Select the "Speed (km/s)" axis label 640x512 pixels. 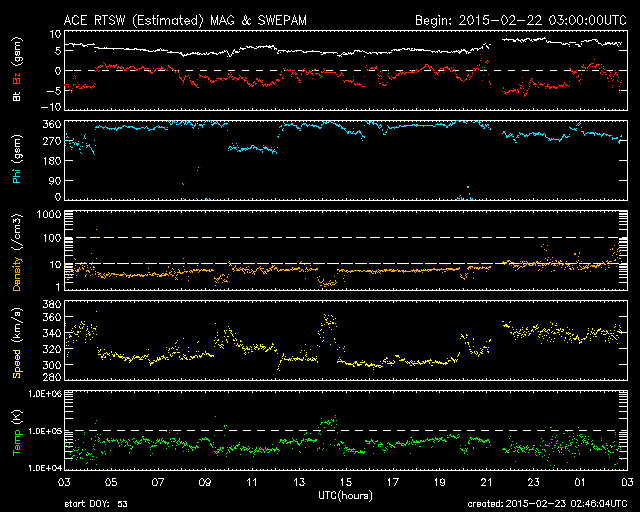pos(17,343)
